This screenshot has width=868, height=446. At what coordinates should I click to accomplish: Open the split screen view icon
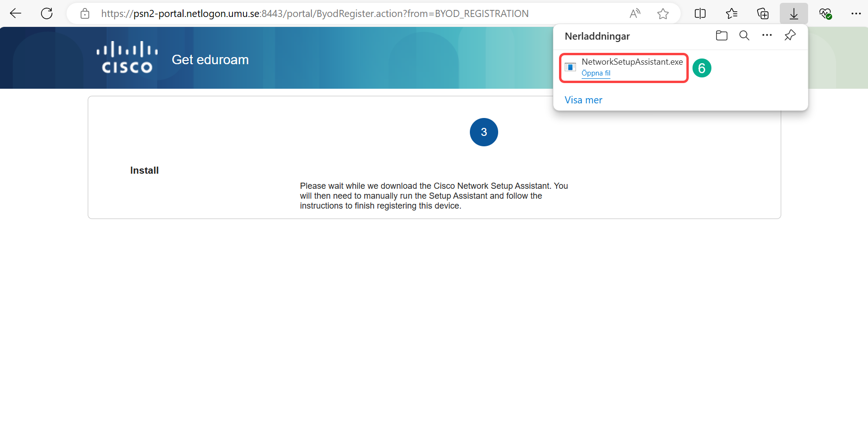[700, 14]
